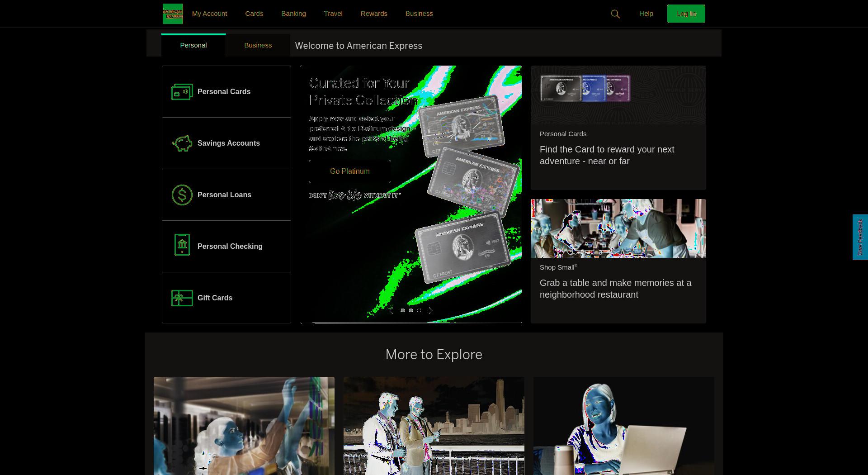Open the search magnifier icon

pos(615,14)
